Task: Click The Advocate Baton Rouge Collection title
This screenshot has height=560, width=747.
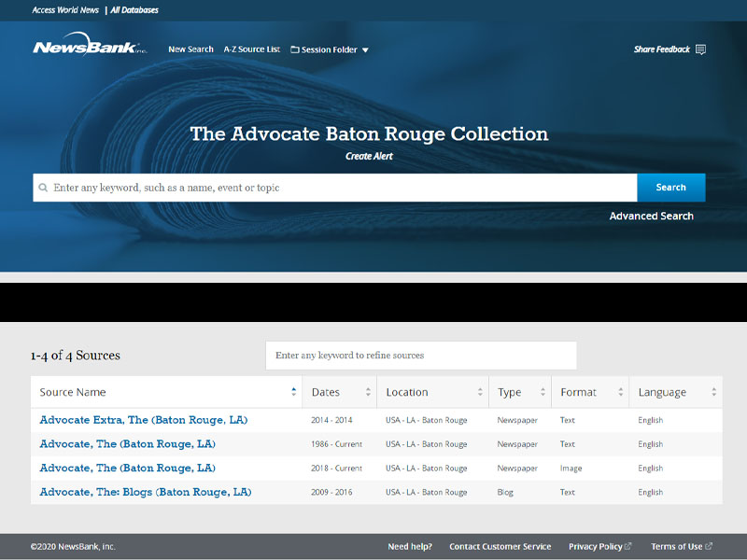Action: pyautogui.click(x=369, y=133)
